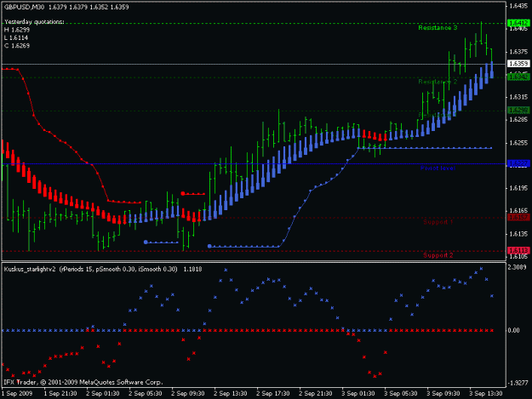This screenshot has width=532, height=399.
Task: Click the '2 Sep 17:30' time label
Action: tap(273, 394)
